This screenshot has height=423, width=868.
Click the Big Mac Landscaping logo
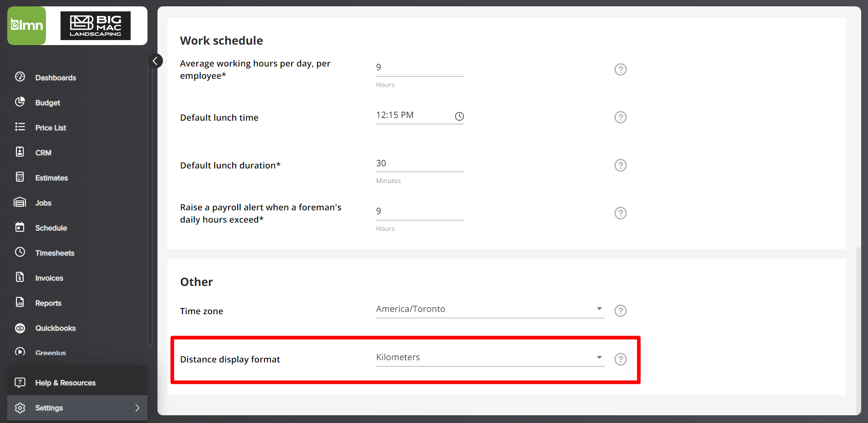96,26
